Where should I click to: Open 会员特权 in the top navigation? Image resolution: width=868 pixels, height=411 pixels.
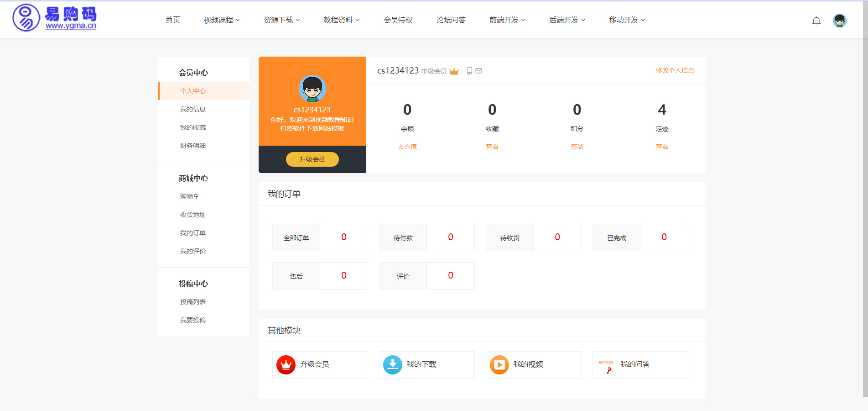click(398, 20)
